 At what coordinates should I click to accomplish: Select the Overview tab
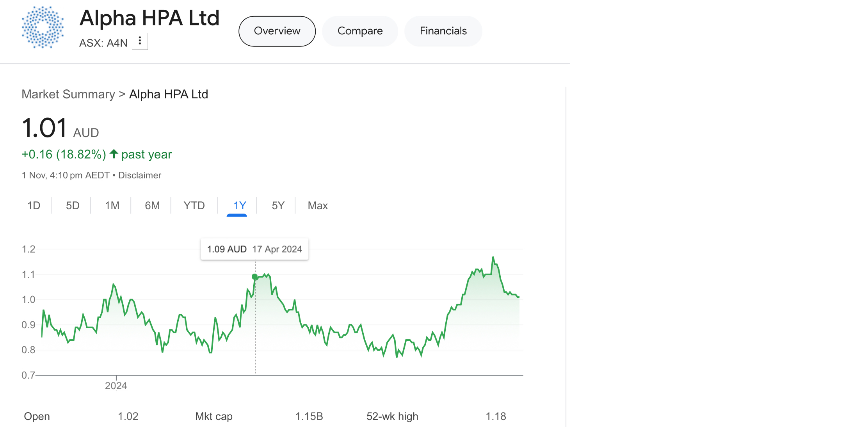277,31
